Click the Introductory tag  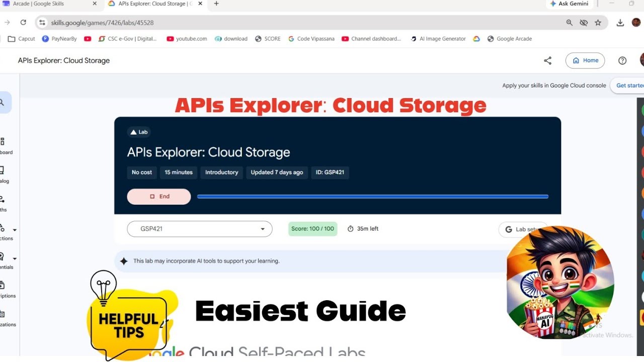(222, 172)
